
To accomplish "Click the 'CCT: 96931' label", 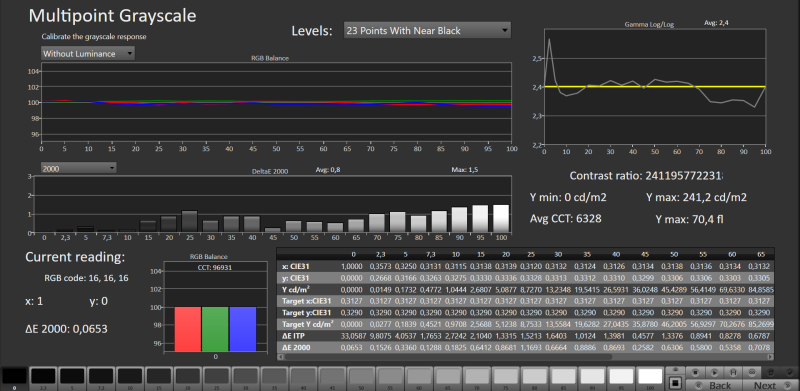I will tap(215, 267).
